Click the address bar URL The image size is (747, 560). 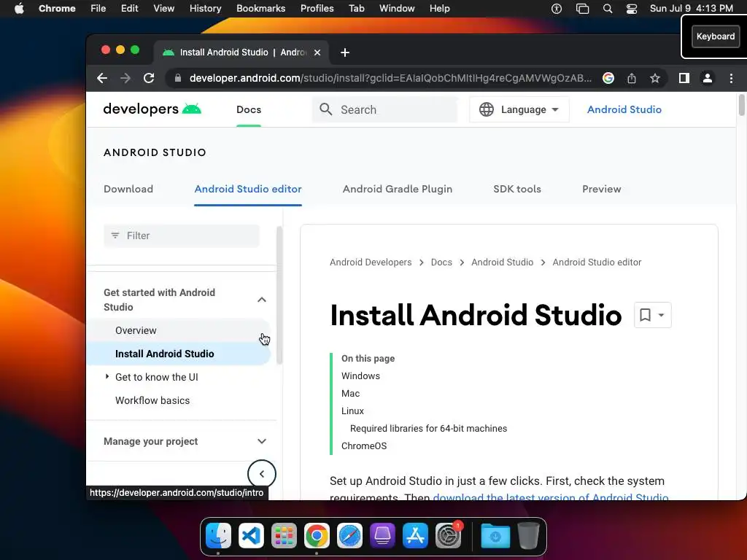390,78
